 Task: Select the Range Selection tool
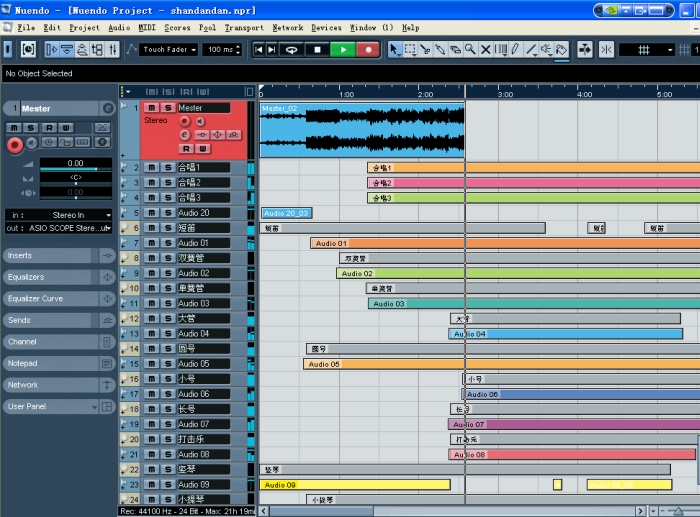point(409,49)
